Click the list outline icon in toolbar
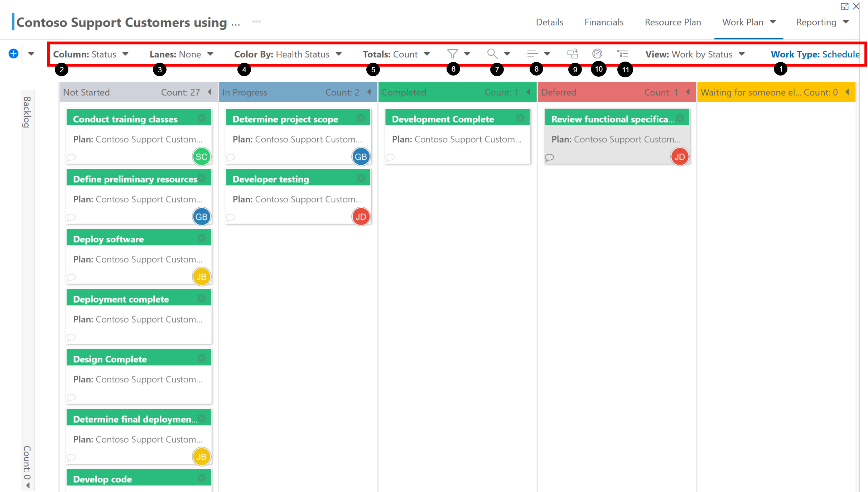The image size is (868, 492). 623,54
